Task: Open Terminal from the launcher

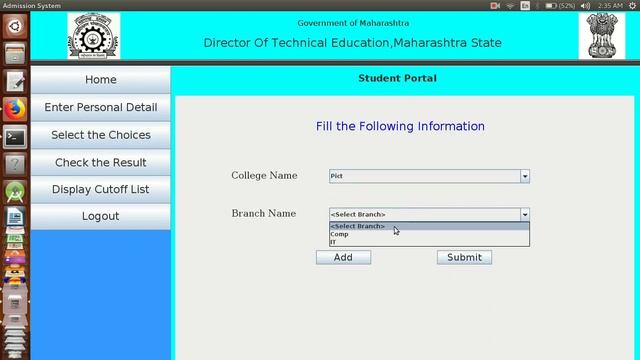Action: point(15,137)
